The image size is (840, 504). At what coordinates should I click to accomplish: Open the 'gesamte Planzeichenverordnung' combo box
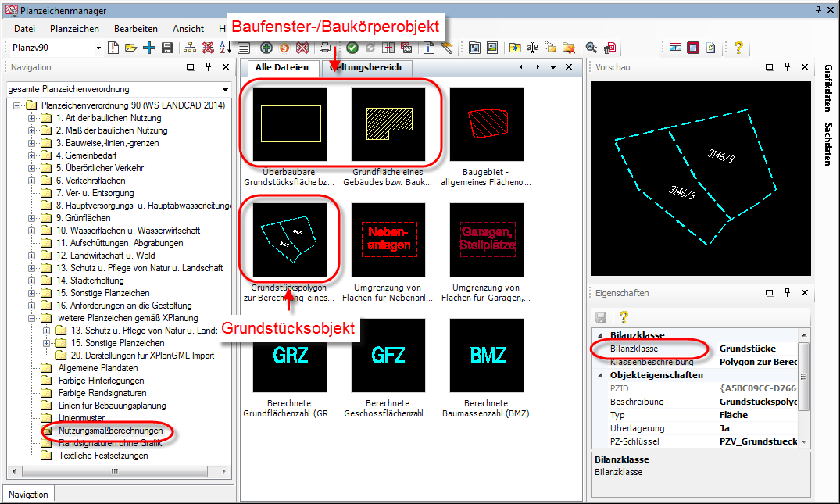coord(225,90)
